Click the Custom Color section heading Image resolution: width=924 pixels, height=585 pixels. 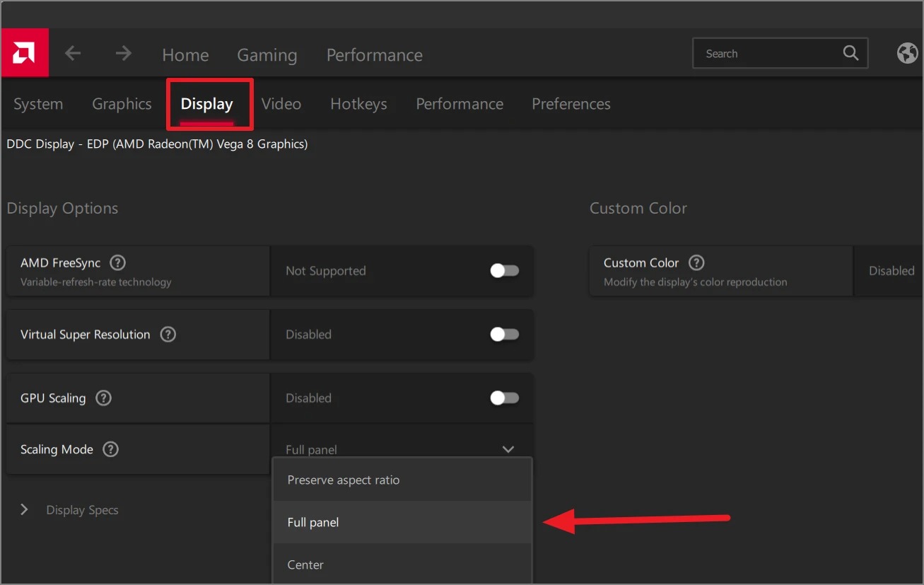638,208
